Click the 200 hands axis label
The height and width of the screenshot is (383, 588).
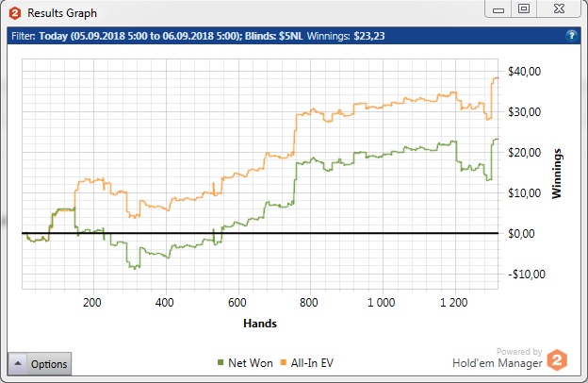tap(92, 302)
